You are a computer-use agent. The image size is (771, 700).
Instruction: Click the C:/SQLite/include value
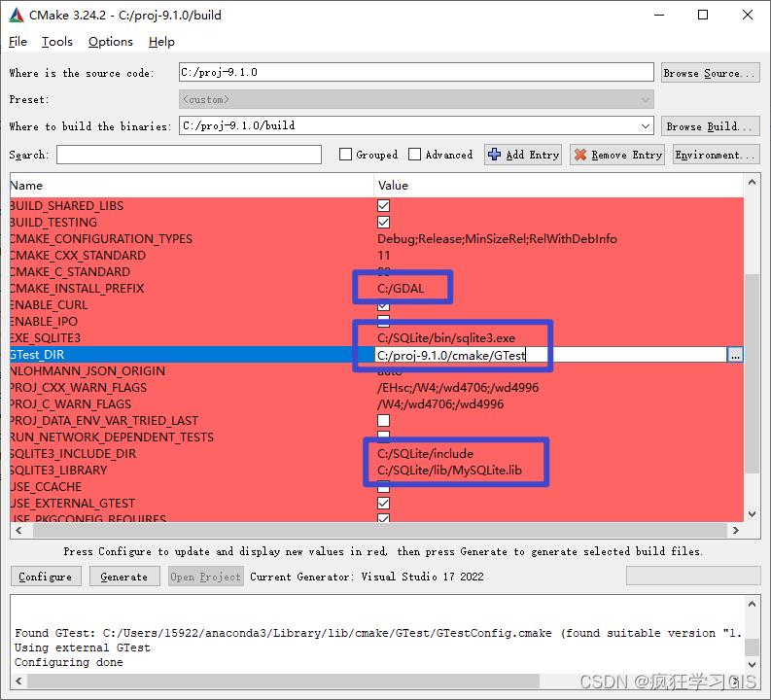click(x=425, y=454)
